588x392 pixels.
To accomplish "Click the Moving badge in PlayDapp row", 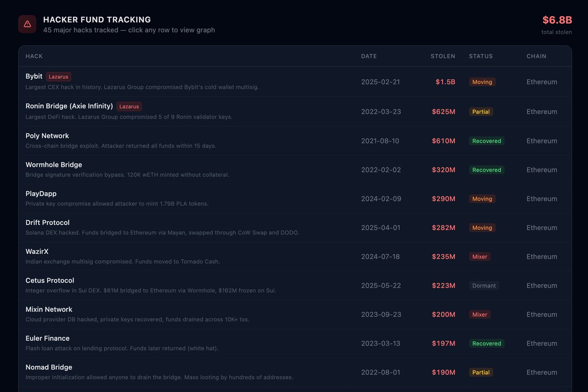I will (x=482, y=198).
